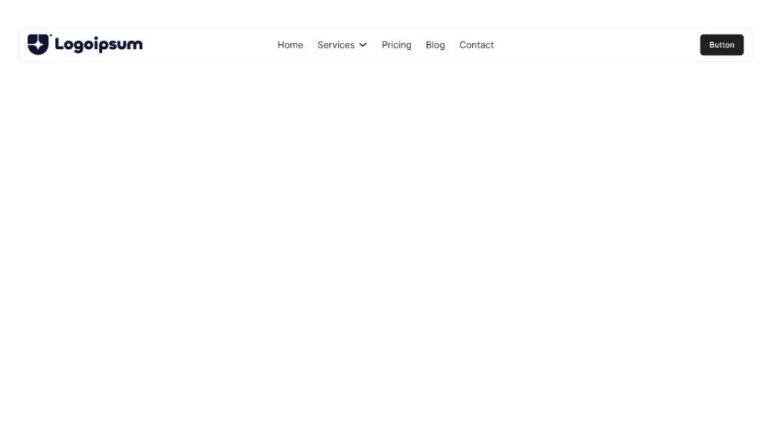Click the Logoipsum shield logo icon
The width and height of the screenshot is (768, 432).
[38, 44]
